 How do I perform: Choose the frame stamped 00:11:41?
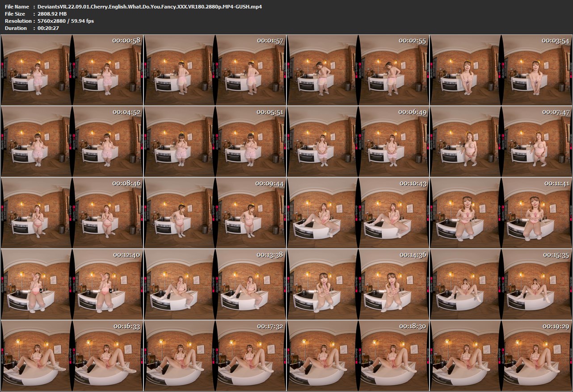pos(501,213)
